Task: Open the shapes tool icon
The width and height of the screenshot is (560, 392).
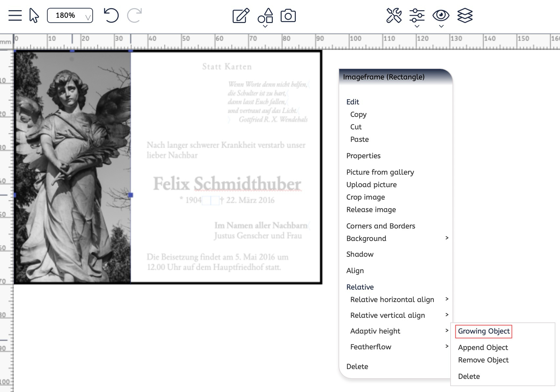Action: (265, 16)
